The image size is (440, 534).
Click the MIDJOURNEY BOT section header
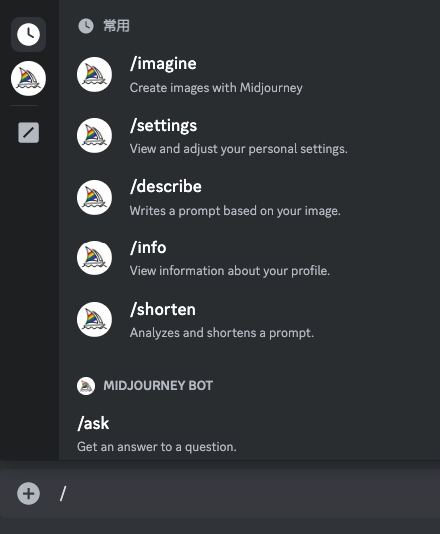tap(158, 386)
